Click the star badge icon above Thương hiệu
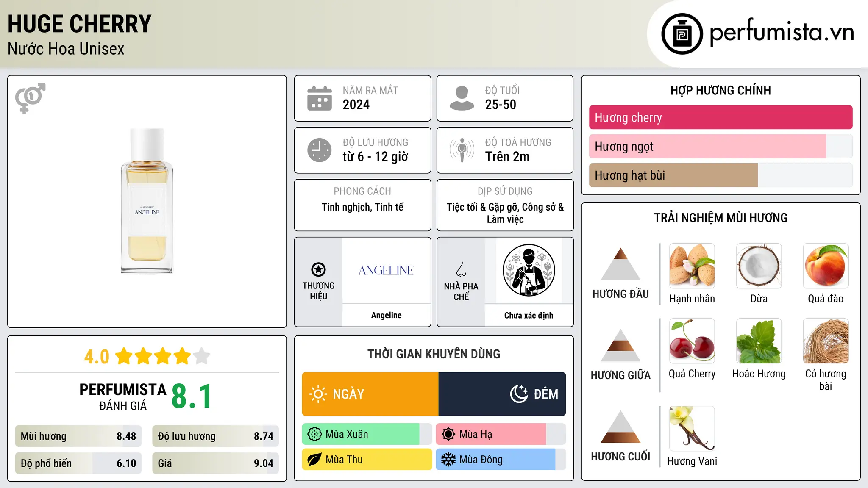 [x=318, y=269]
